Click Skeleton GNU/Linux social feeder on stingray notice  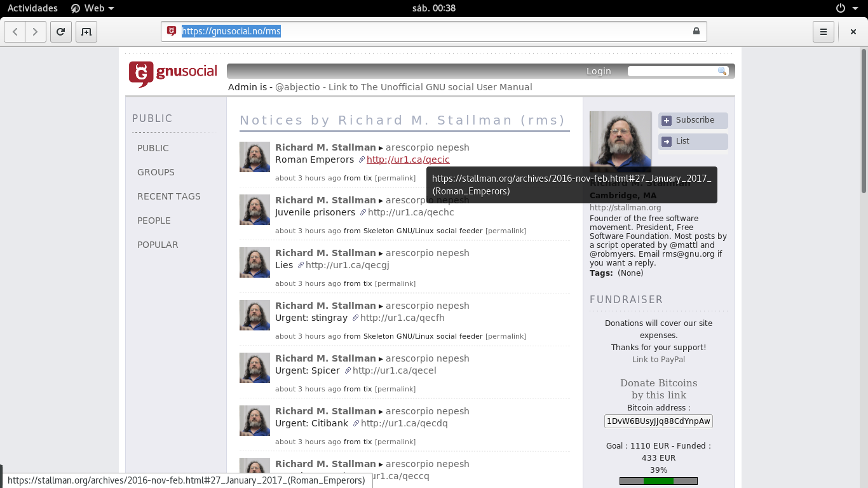click(423, 336)
